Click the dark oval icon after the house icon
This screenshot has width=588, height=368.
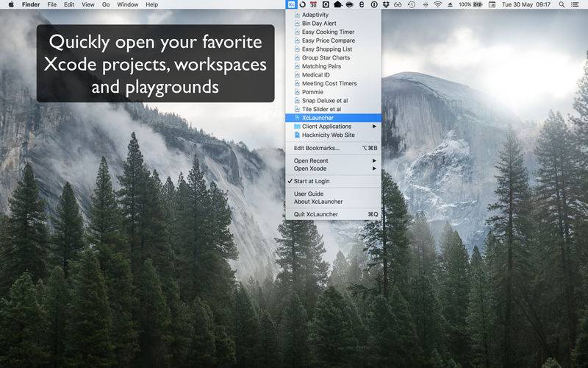pyautogui.click(x=350, y=4)
